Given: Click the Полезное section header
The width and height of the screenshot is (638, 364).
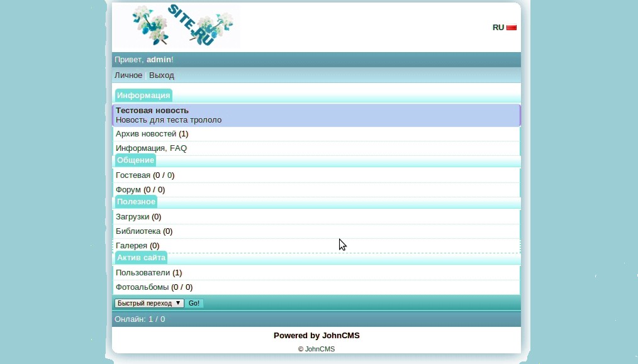Looking at the screenshot, I should point(137,202).
